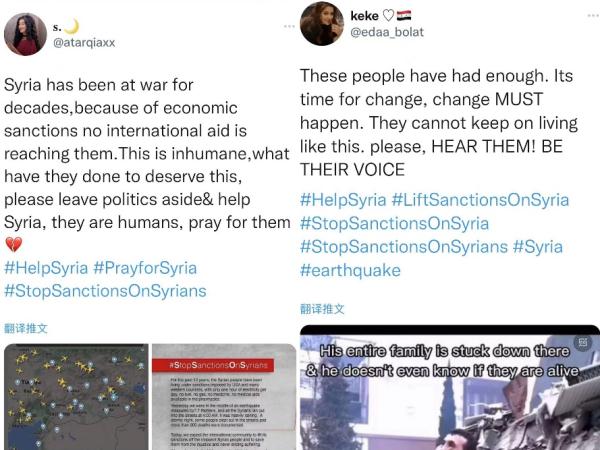Open the #LiftSanctionsOnSyria hashtag
Image resolution: width=600 pixels, height=450 pixels.
click(480, 200)
